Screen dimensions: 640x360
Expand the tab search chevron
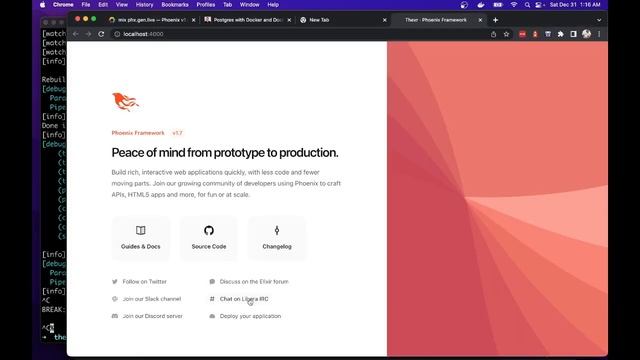pyautogui.click(x=599, y=20)
